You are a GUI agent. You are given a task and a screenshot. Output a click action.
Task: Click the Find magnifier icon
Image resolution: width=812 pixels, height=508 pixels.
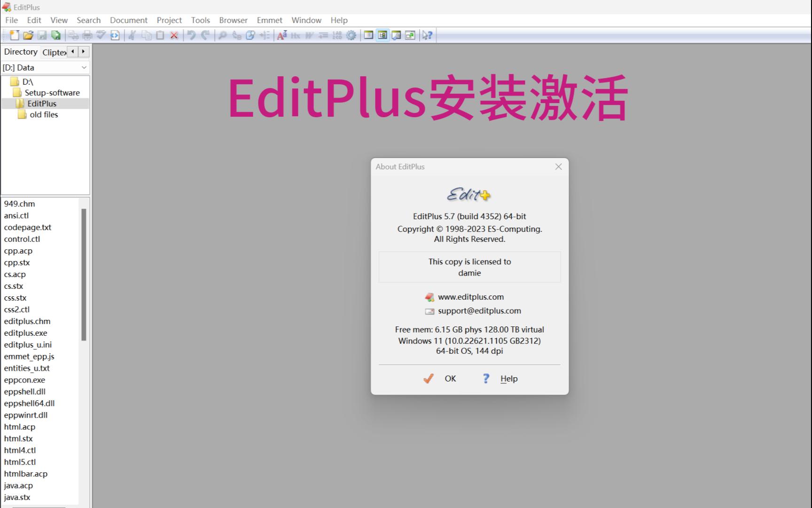(x=223, y=35)
